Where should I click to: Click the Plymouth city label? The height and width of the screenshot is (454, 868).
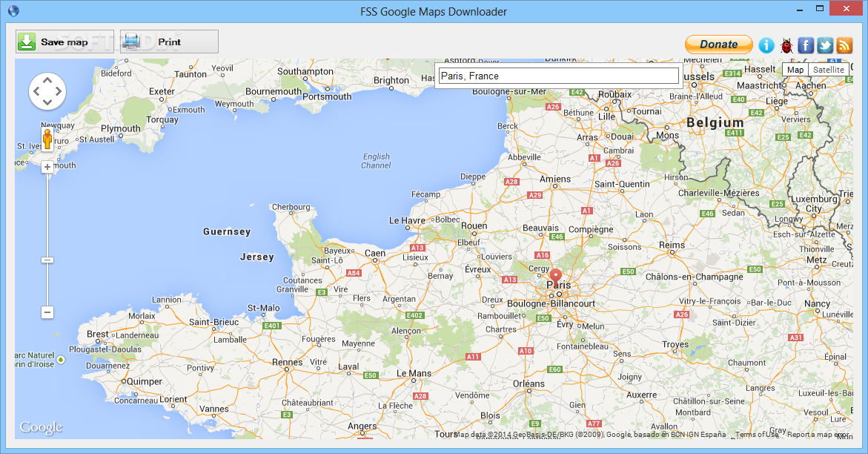[121, 128]
